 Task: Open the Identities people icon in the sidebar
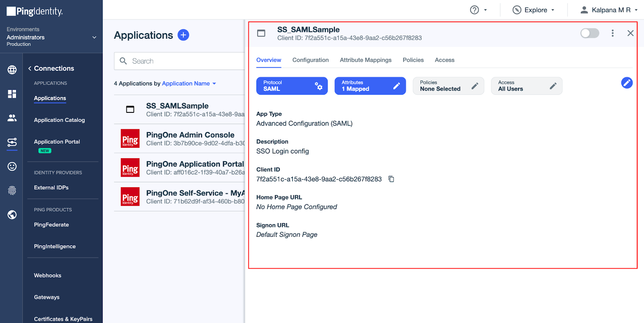(x=12, y=118)
